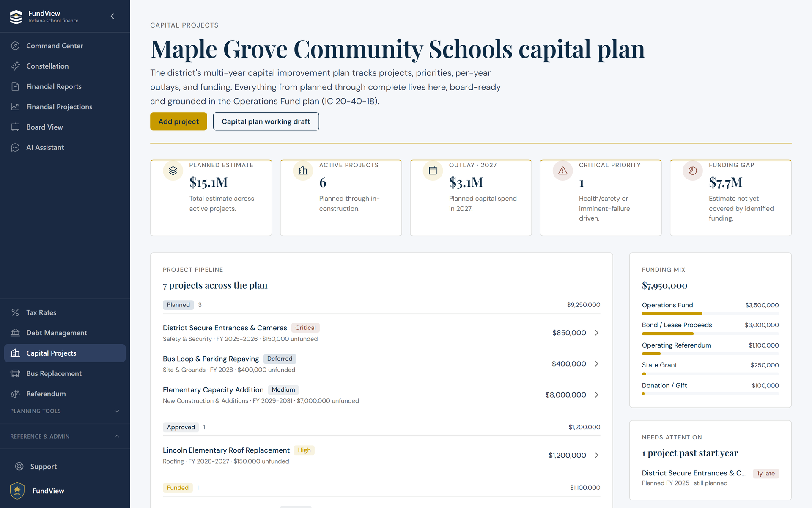
Task: Click the Capital Projects building icon in sidebar
Action: pos(15,353)
